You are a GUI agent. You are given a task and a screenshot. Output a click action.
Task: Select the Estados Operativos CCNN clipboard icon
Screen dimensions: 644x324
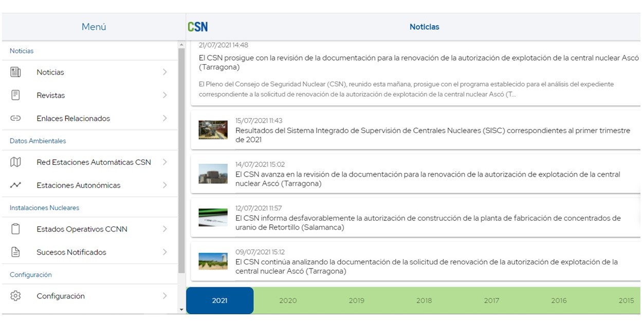15,229
